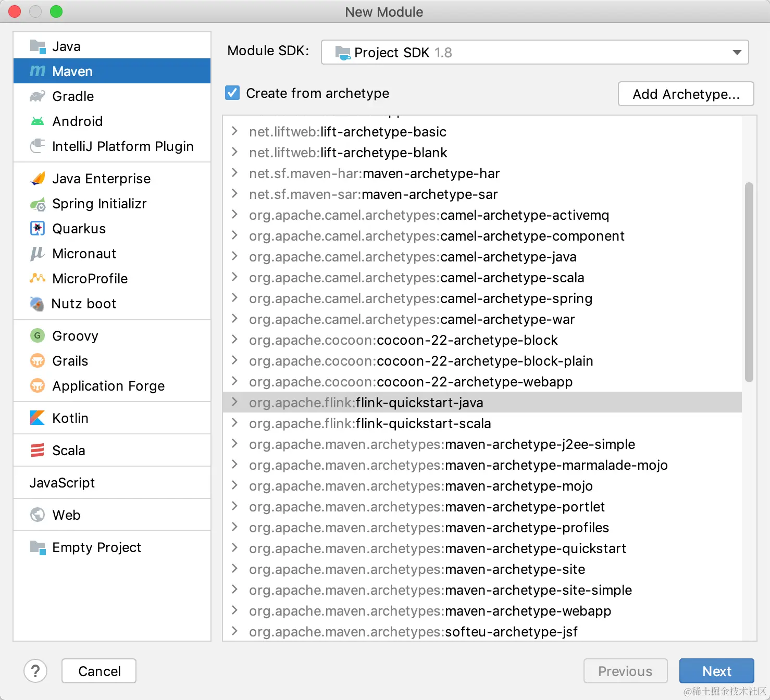Expand softeu-archetype-jsf node
The height and width of the screenshot is (700, 770).
234,631
